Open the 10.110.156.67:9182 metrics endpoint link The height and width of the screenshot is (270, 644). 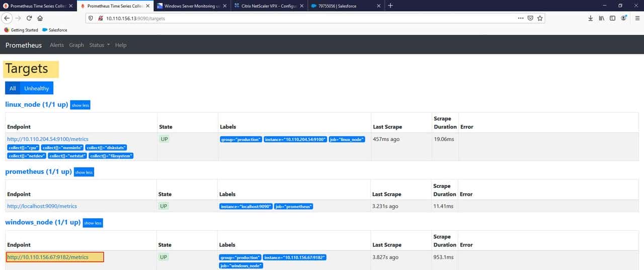coord(48,257)
